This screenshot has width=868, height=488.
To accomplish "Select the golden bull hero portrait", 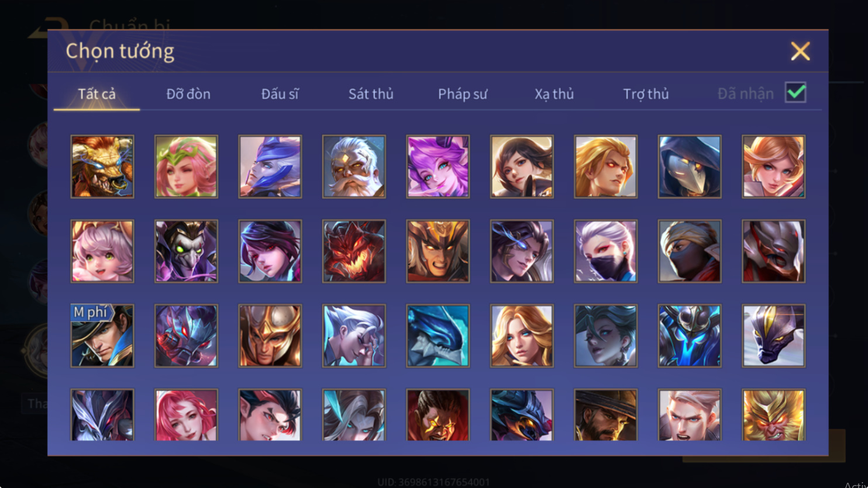I will coord(102,167).
